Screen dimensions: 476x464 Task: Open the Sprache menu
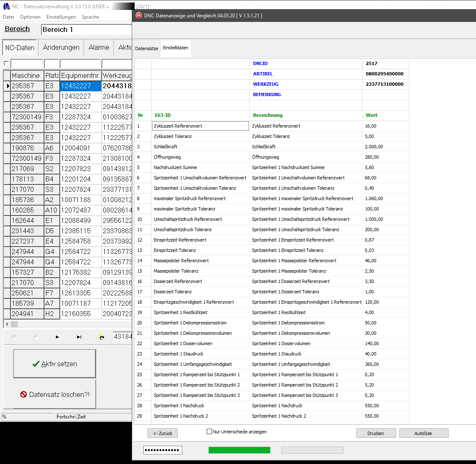(90, 17)
